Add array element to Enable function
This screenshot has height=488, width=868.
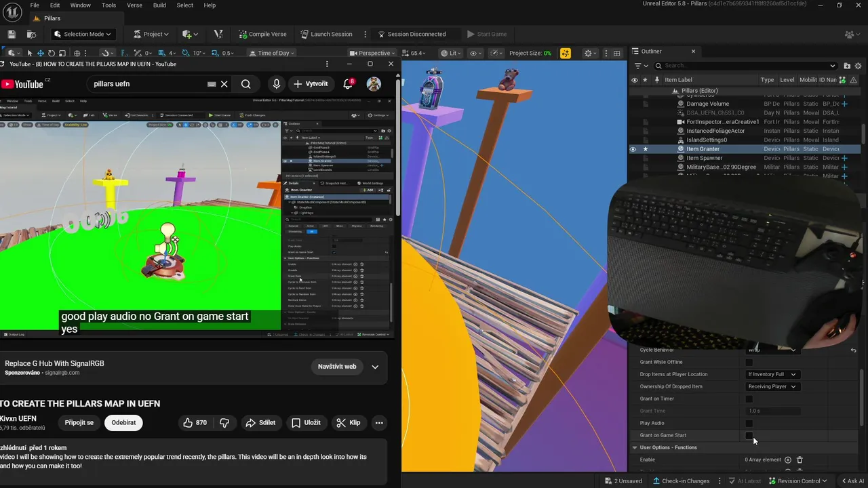pyautogui.click(x=788, y=460)
